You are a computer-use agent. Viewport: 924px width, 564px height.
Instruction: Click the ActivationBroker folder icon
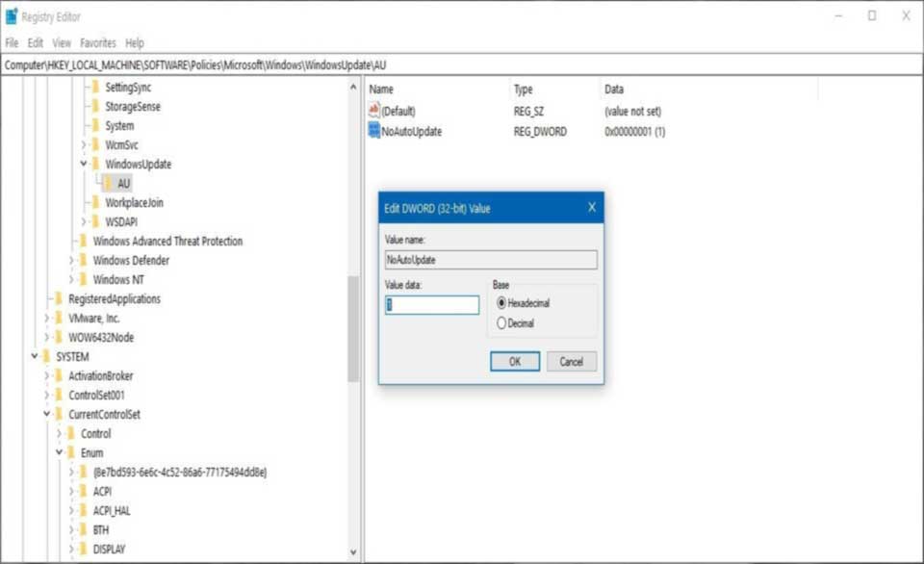tap(59, 376)
